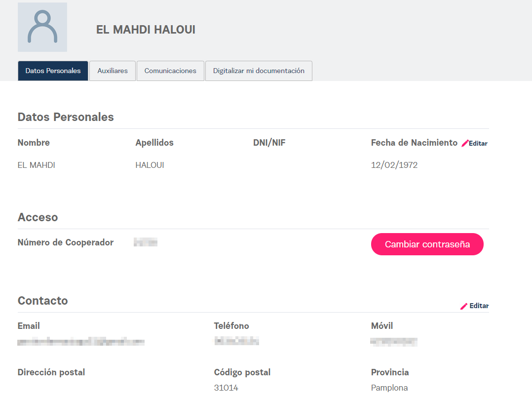Click the pencil icon beside Fecha de Nacimiento
This screenshot has width=532, height=399.
click(x=464, y=144)
